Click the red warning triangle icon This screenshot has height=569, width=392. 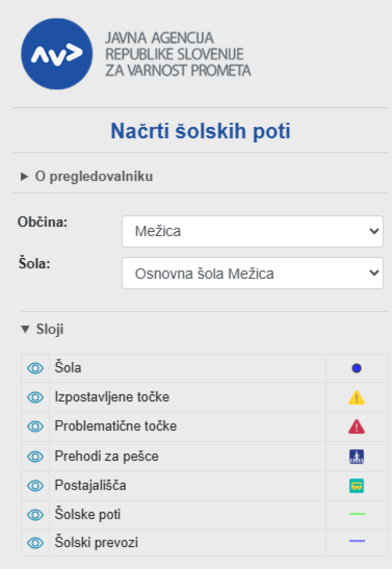click(x=356, y=426)
